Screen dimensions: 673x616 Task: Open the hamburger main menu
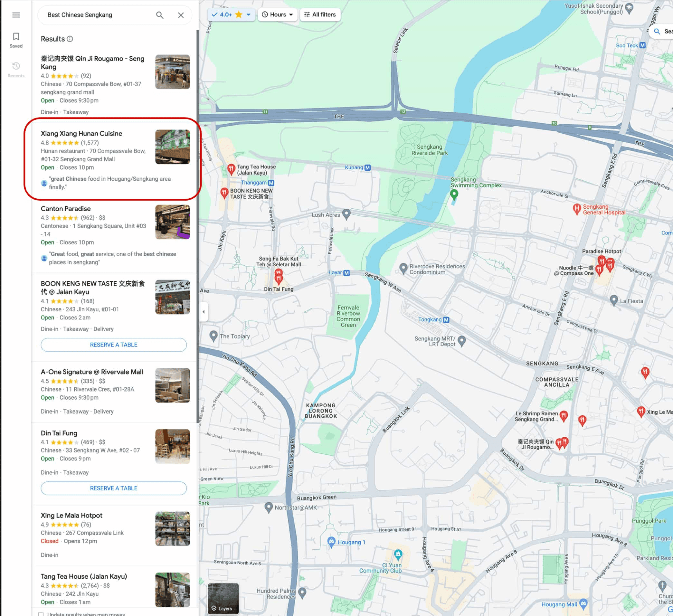[16, 15]
